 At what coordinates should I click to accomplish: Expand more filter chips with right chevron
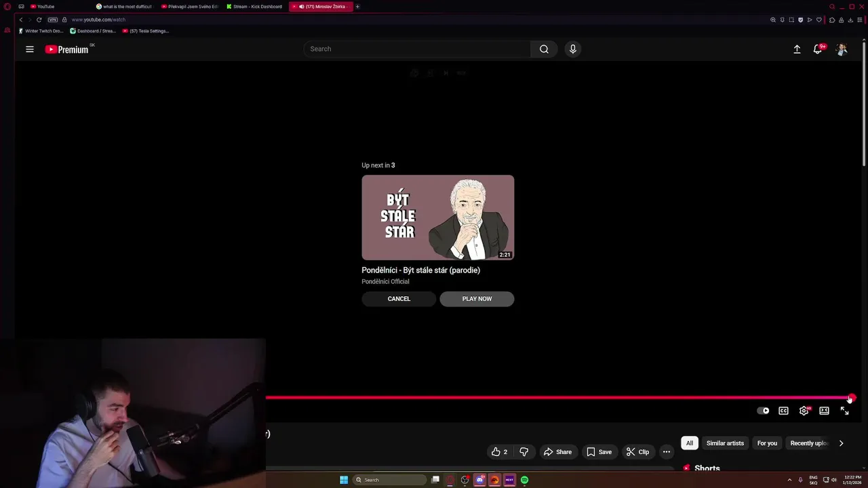[x=841, y=443]
